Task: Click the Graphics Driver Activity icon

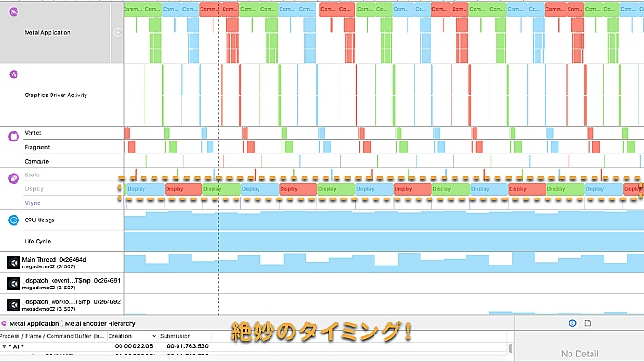Action: pos(14,74)
